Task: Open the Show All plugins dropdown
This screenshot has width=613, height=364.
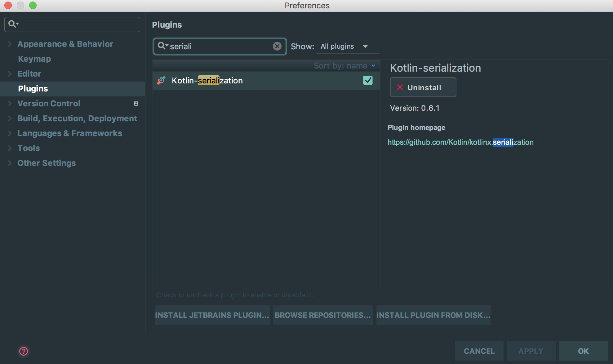Action: [348, 47]
